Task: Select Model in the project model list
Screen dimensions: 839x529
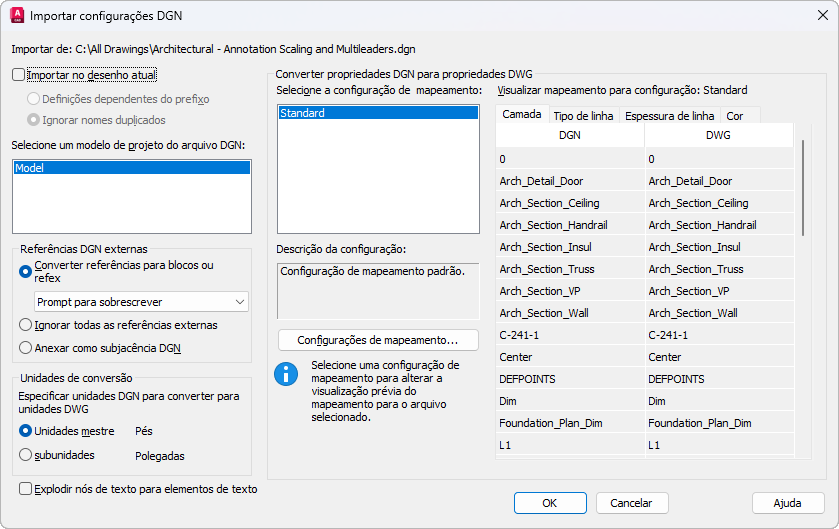Action: tap(132, 168)
